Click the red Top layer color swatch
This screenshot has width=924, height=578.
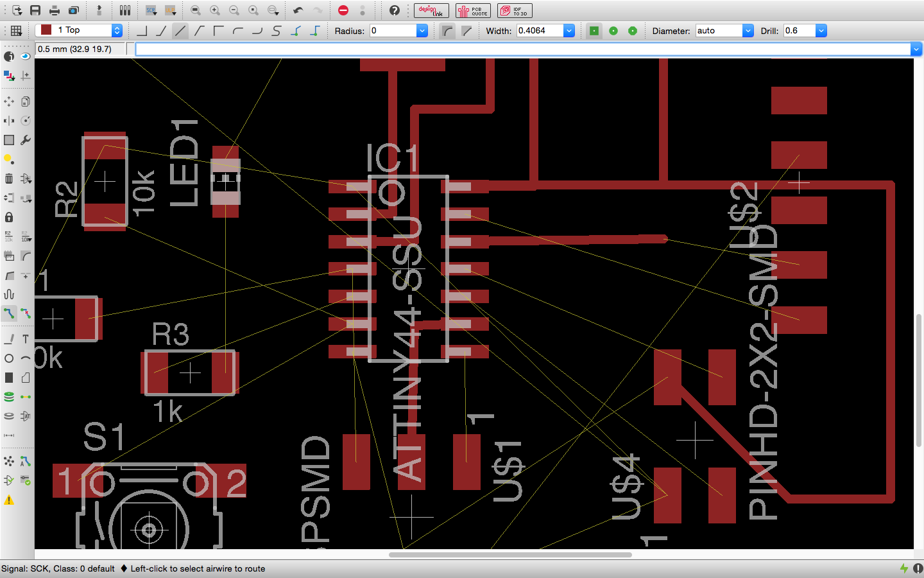[46, 30]
